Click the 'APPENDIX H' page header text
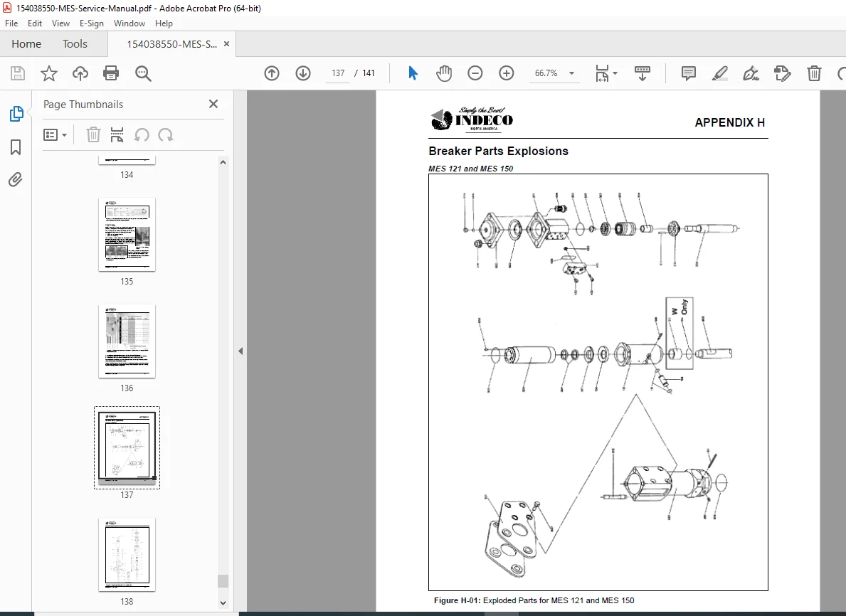The height and width of the screenshot is (616, 846). 729,122
